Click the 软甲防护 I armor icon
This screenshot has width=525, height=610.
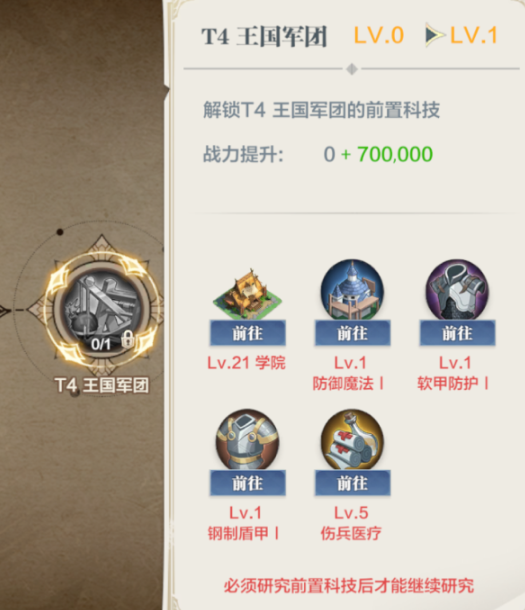click(x=457, y=290)
